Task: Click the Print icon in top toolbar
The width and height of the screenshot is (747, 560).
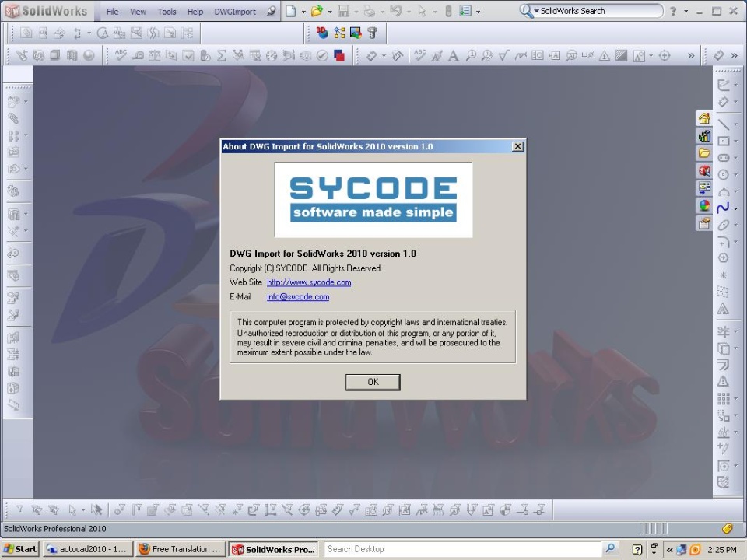Action: click(369, 11)
